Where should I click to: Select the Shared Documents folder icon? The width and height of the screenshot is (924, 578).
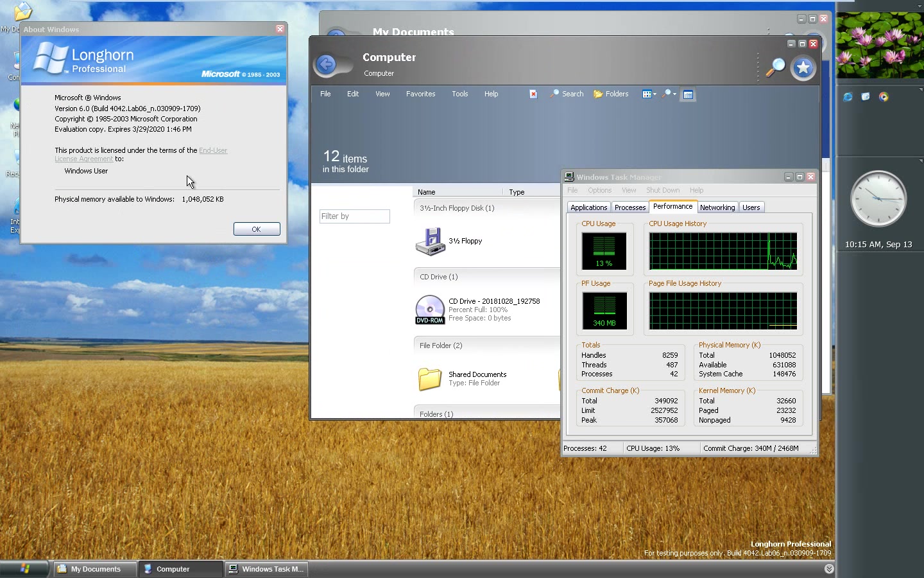430,379
